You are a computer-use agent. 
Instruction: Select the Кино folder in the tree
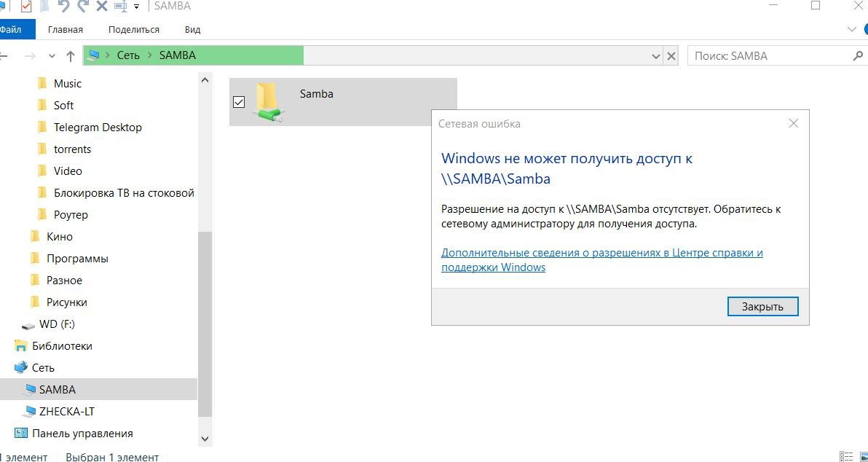[x=60, y=237]
